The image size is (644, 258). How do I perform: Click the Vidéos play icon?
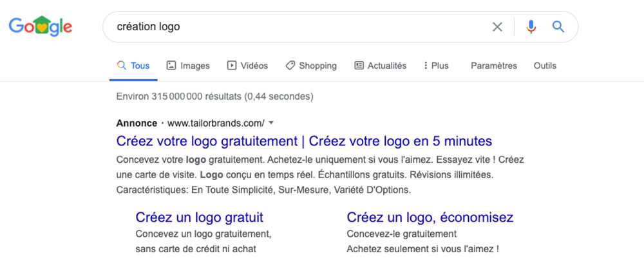[232, 66]
